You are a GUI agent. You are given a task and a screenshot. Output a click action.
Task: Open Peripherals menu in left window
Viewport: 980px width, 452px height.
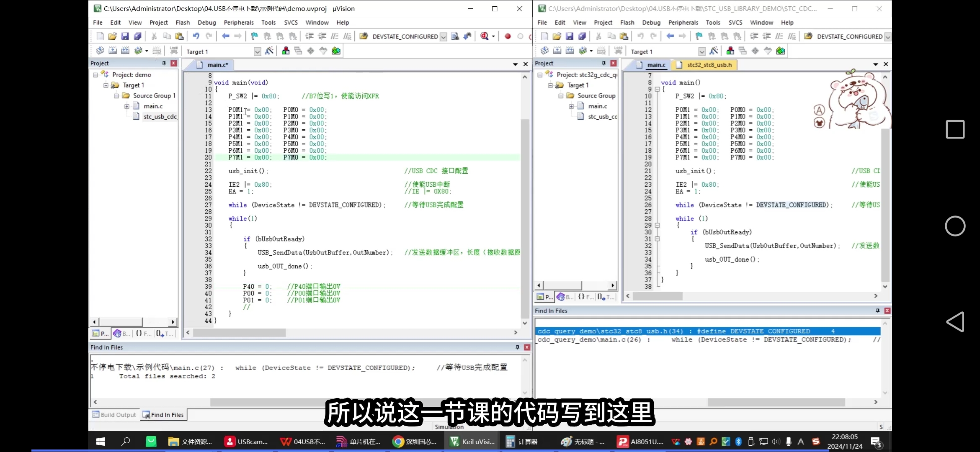click(x=239, y=23)
